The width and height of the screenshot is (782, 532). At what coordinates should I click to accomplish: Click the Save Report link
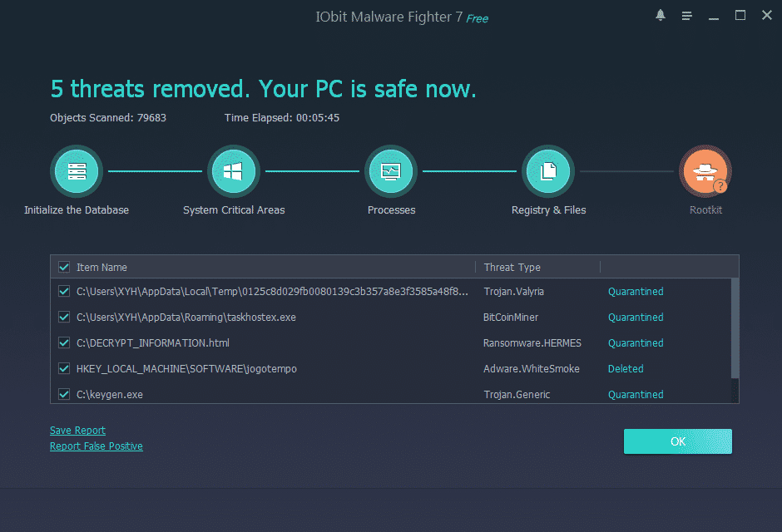(x=78, y=431)
